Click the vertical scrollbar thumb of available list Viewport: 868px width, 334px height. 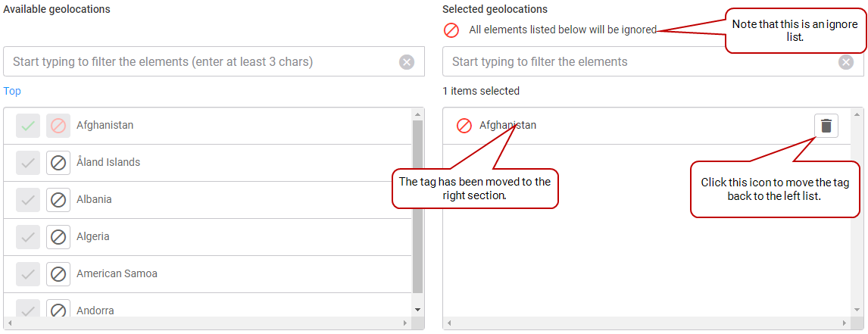tap(418, 206)
